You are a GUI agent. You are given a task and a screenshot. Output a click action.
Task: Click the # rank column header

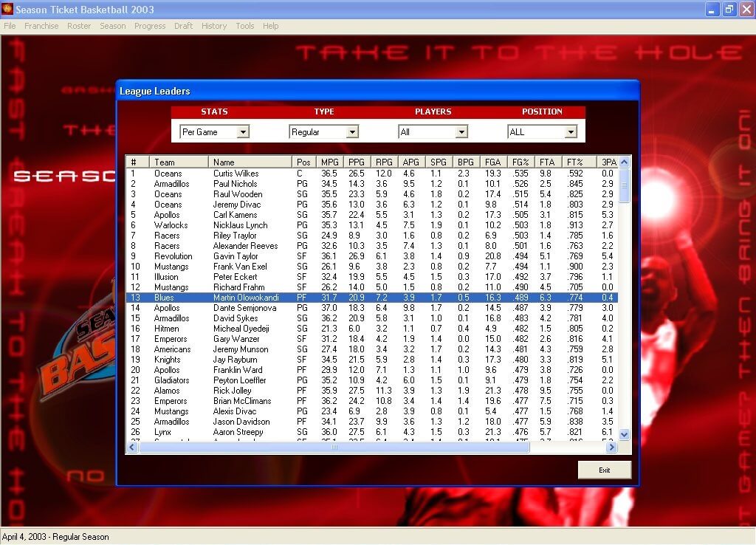pos(137,162)
